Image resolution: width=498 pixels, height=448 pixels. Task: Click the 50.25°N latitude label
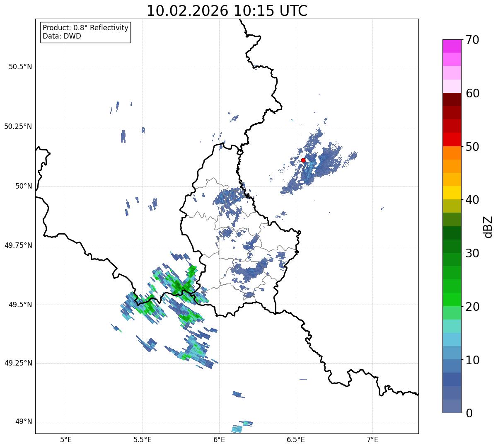pos(18,126)
